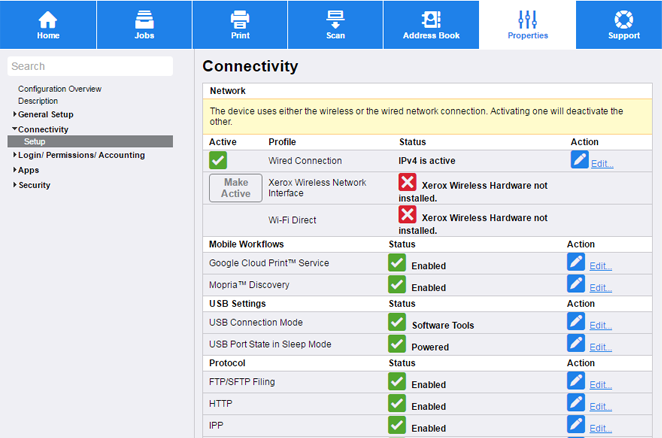Expand the General Setup tree section
This screenshot has height=438, width=662.
45,115
